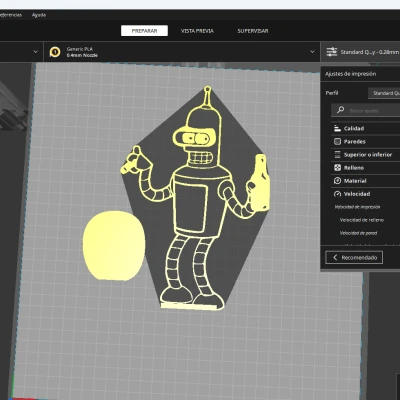Viewport: 400px width, 400px height.
Task: Expand the Material settings category
Action: pyautogui.click(x=366, y=181)
